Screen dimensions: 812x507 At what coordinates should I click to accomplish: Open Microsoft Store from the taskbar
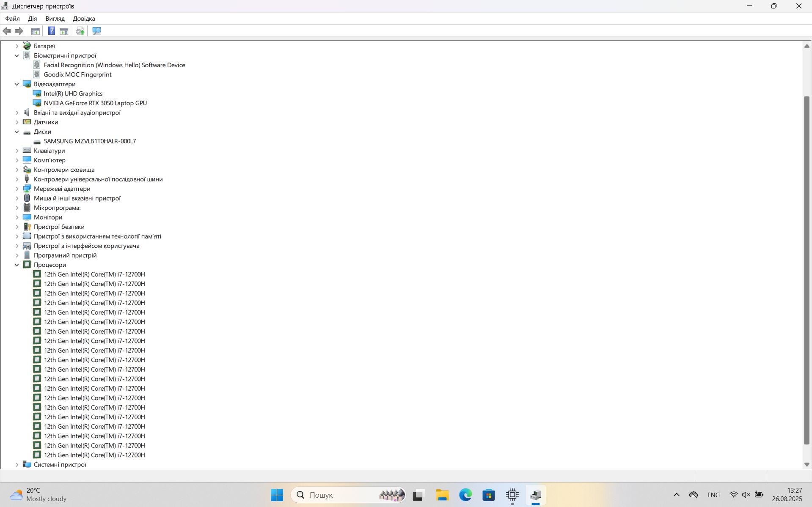(x=489, y=495)
